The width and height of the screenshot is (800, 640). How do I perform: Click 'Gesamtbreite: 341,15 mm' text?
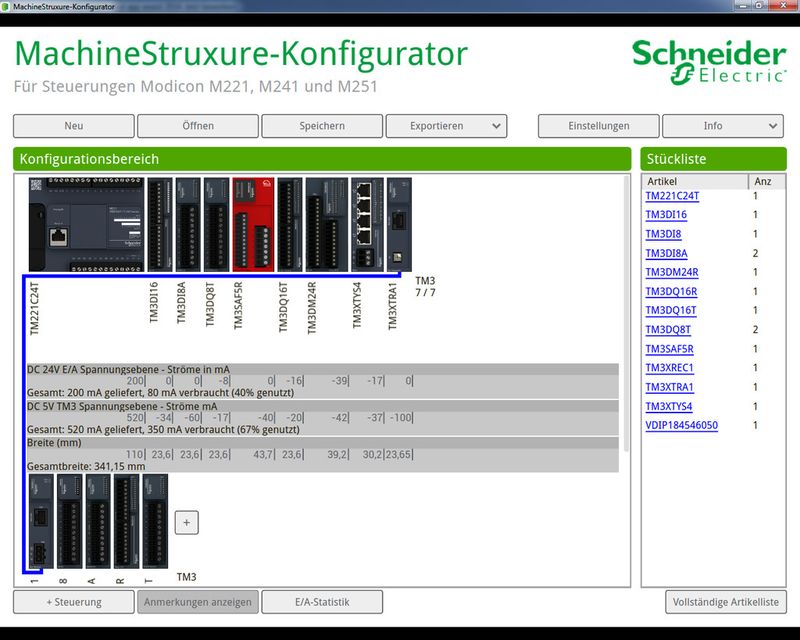coord(86,466)
